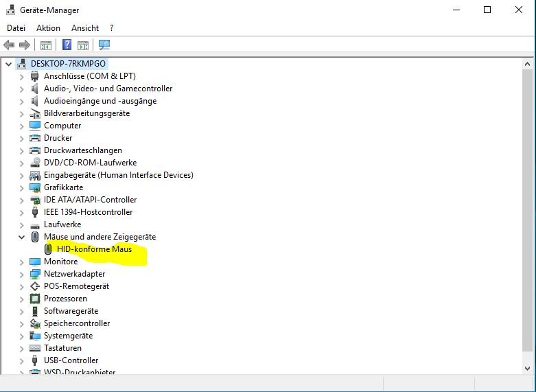The height and width of the screenshot is (392, 536).
Task: Click the DVD/CD-ROM-Laufwerke disc icon
Action: point(34,163)
